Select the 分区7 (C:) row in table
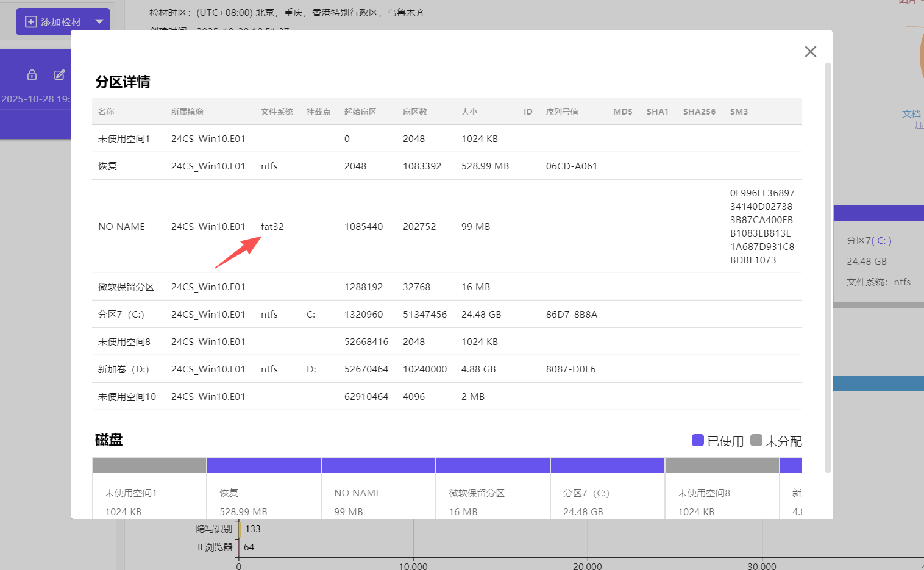 coord(121,315)
